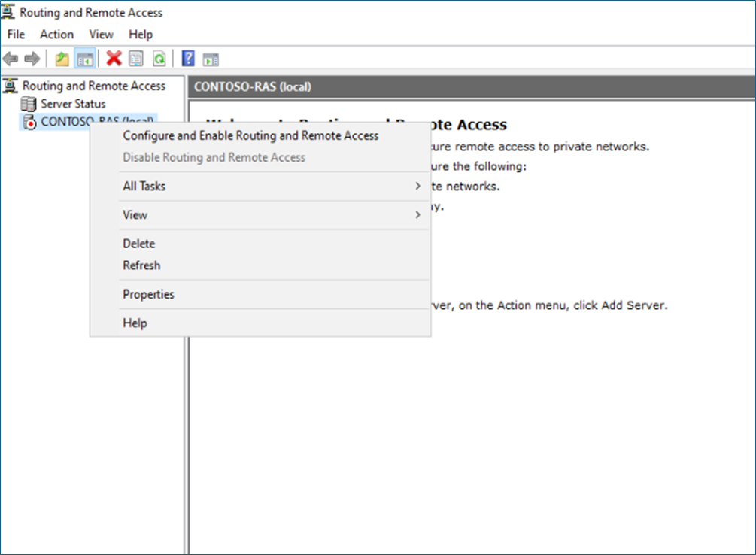756x555 pixels.
Task: Click the red X Delete toolbar icon
Action: 114,59
